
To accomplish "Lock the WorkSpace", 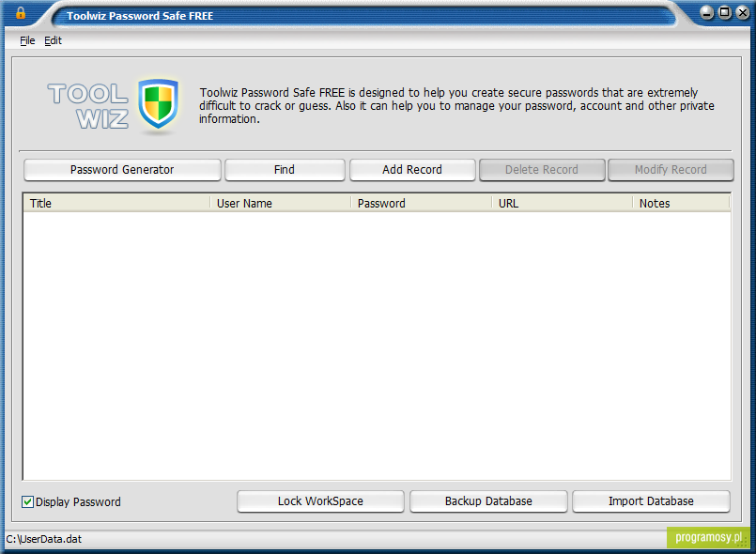I will pos(320,501).
